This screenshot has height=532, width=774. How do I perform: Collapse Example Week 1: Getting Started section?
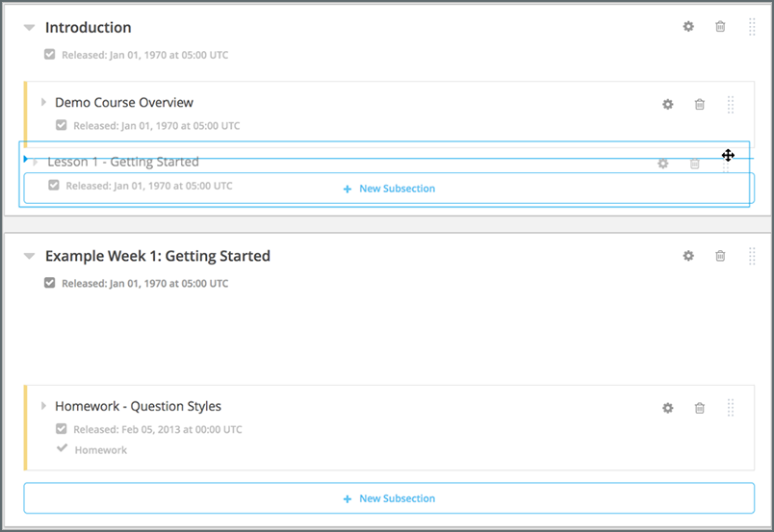click(x=29, y=257)
